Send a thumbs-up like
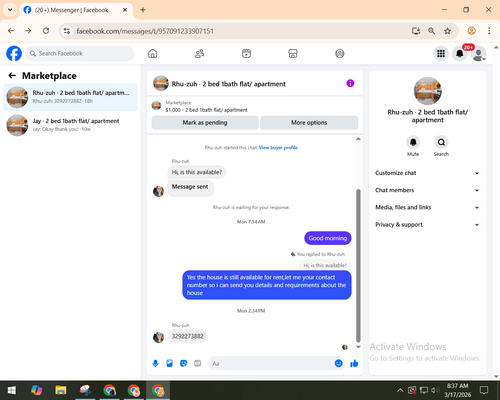This screenshot has width=500, height=400. [354, 363]
